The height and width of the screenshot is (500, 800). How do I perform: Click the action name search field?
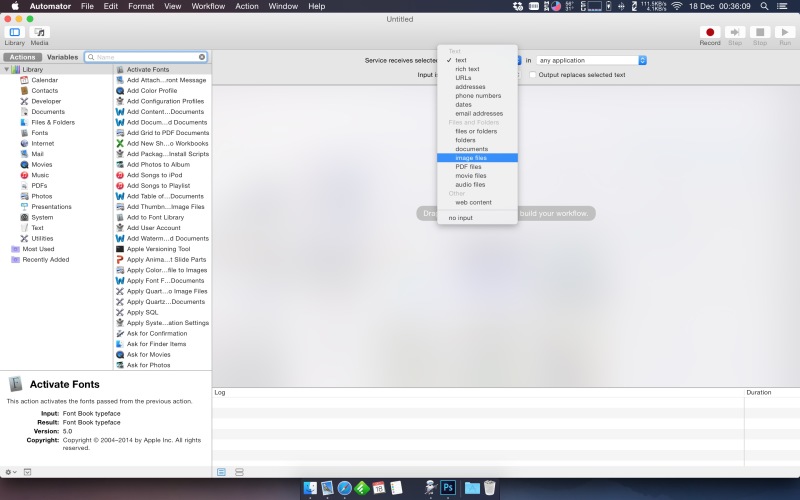click(x=145, y=57)
